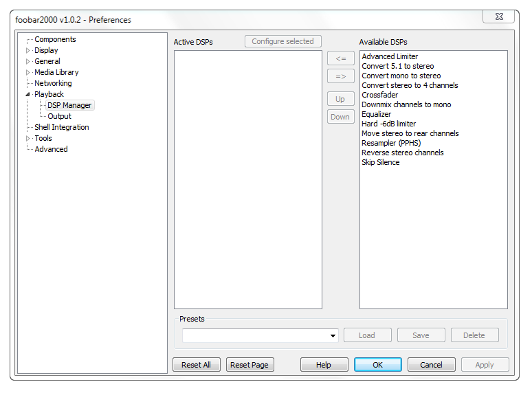Click the remove DSP right-arrow button
The image size is (532, 393).
click(340, 76)
